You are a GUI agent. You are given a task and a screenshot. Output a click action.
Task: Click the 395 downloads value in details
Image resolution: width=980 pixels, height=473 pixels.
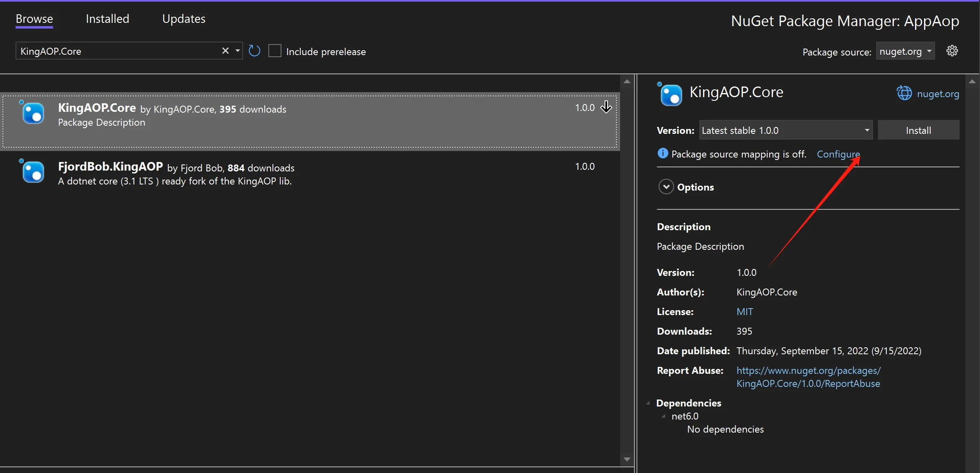pos(744,331)
